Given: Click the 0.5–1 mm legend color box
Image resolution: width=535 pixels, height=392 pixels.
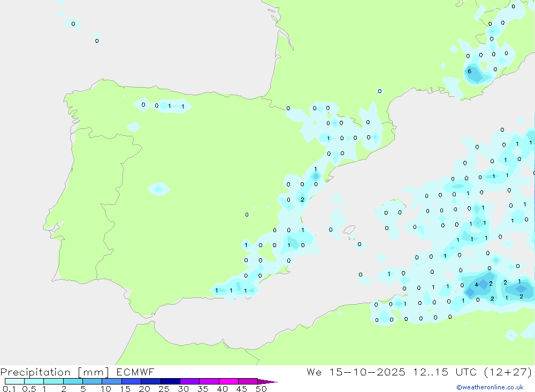Looking at the screenshot, I should tap(34, 381).
